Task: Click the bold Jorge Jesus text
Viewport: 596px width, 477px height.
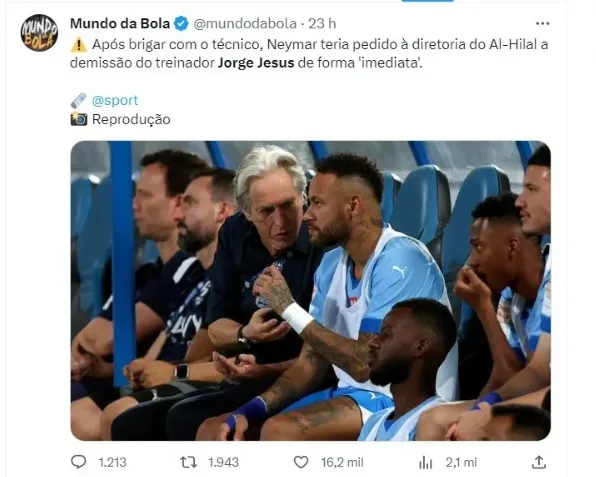Action: [x=256, y=63]
